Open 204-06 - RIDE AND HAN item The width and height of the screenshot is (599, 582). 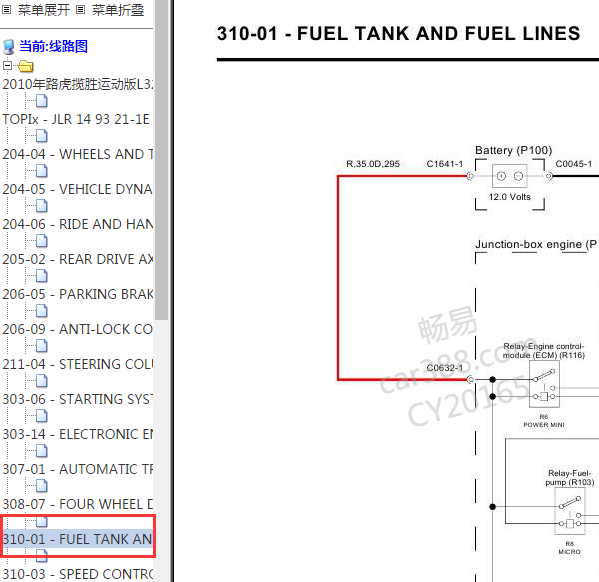pos(78,224)
